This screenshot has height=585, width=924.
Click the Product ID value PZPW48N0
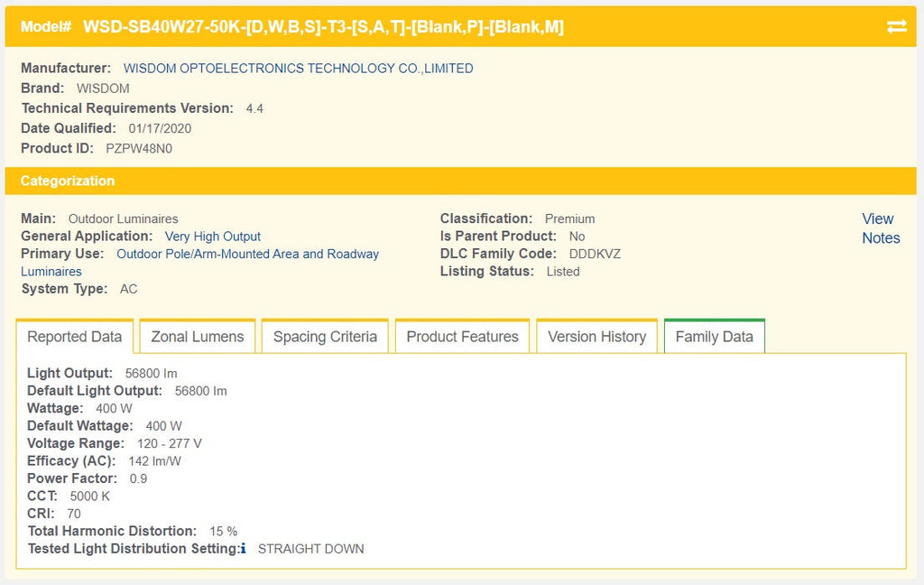[139, 148]
